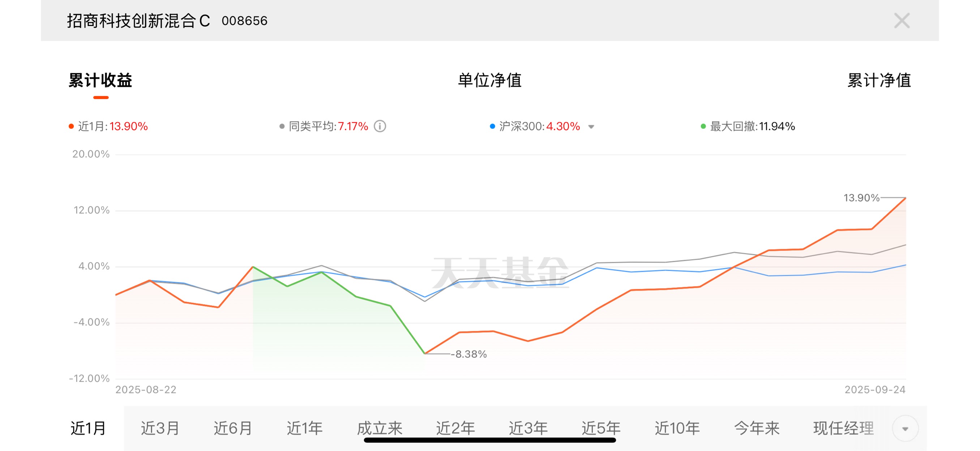Open the 沪深300 benchmark dropdown arrow
The height and width of the screenshot is (451, 980).
point(591,126)
